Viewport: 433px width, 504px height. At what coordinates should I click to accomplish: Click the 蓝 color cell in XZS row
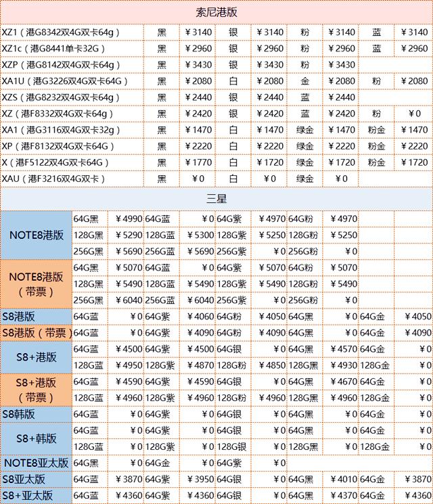pos(304,97)
